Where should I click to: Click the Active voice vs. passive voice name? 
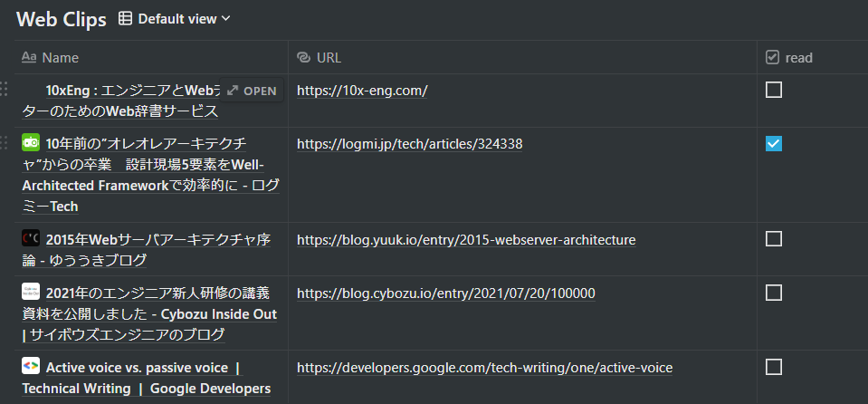[146, 378]
